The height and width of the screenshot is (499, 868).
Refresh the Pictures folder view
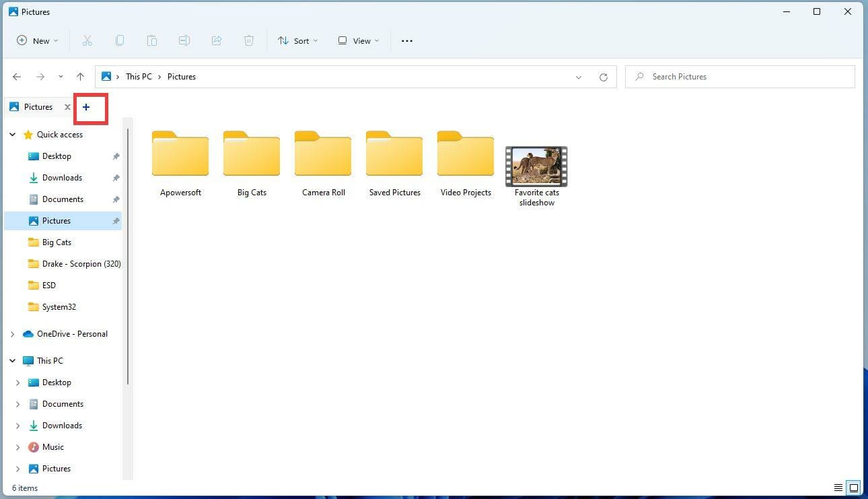pos(604,77)
